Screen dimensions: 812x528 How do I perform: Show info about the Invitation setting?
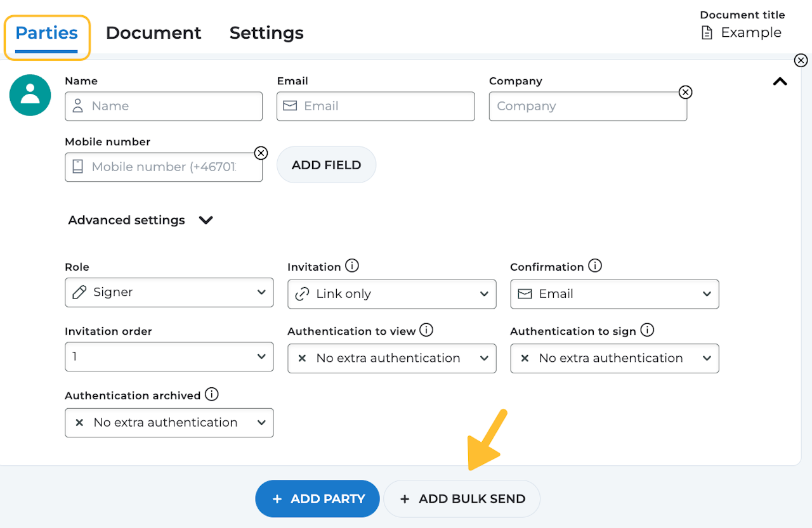(x=351, y=266)
